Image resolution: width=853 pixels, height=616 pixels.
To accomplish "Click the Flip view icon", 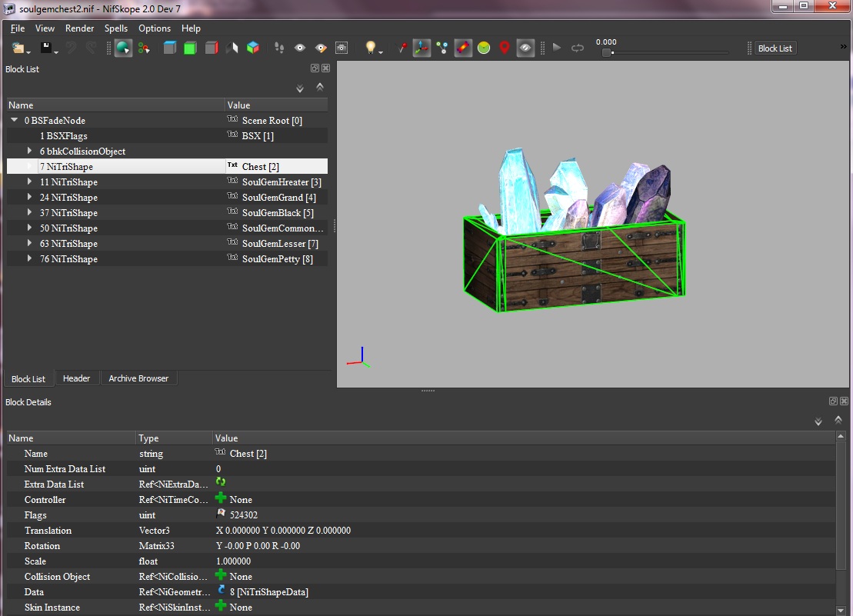I will (x=232, y=48).
